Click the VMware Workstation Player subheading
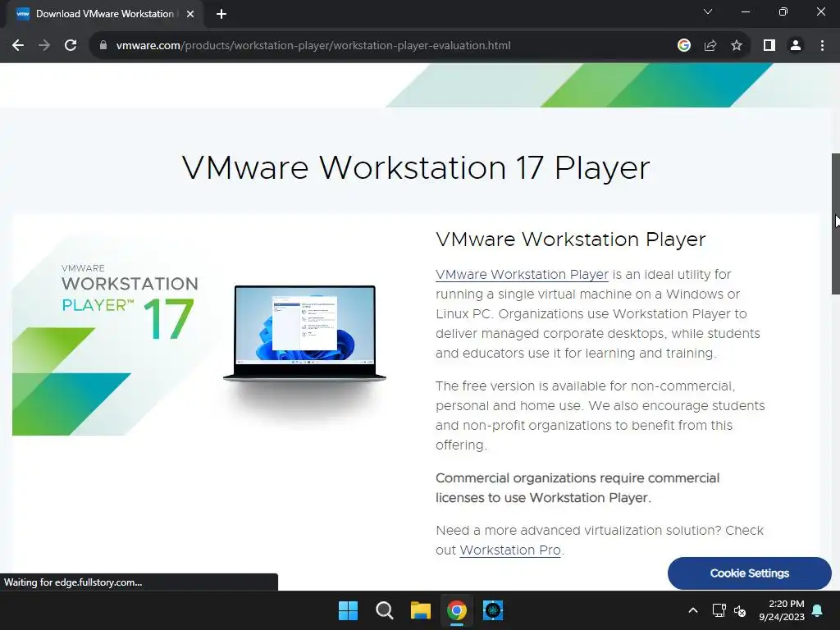Image resolution: width=840 pixels, height=630 pixels. [571, 240]
